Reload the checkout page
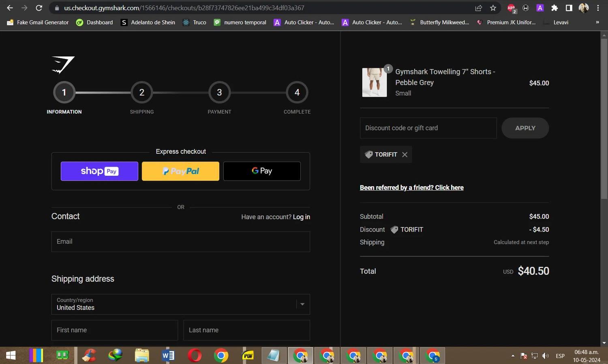The image size is (608, 364). [x=39, y=8]
